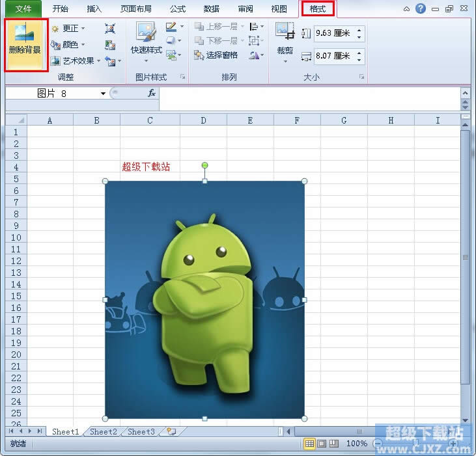This screenshot has width=476, height=456.
Task: Open the 文件 (File) menu tab
Action: [x=23, y=8]
